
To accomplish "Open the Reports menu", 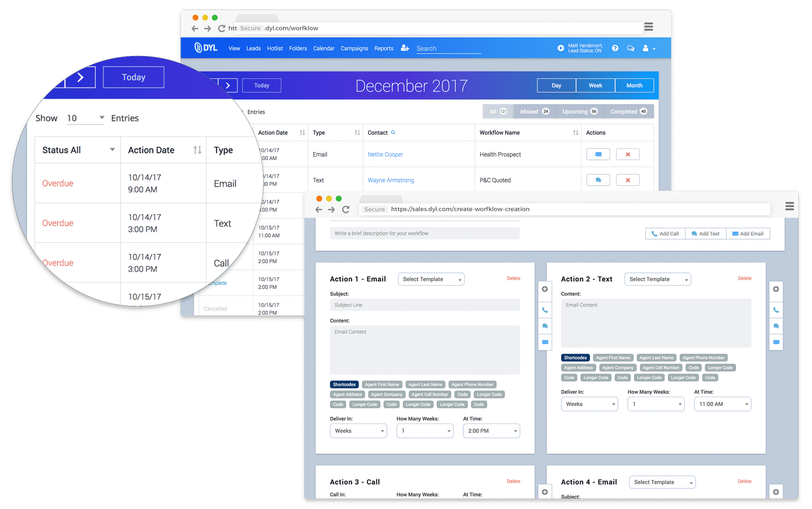I will pos(384,48).
